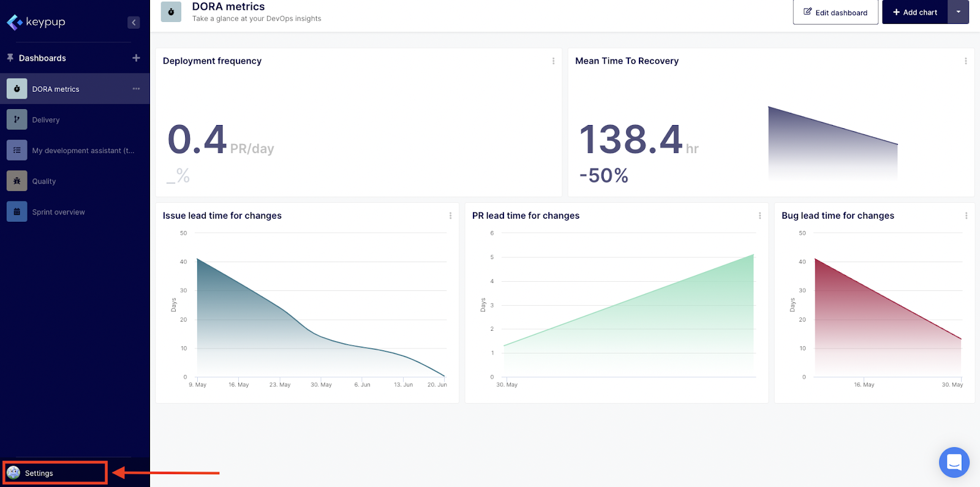The image size is (980, 487).
Task: Open Settings in the sidebar
Action: [39, 473]
